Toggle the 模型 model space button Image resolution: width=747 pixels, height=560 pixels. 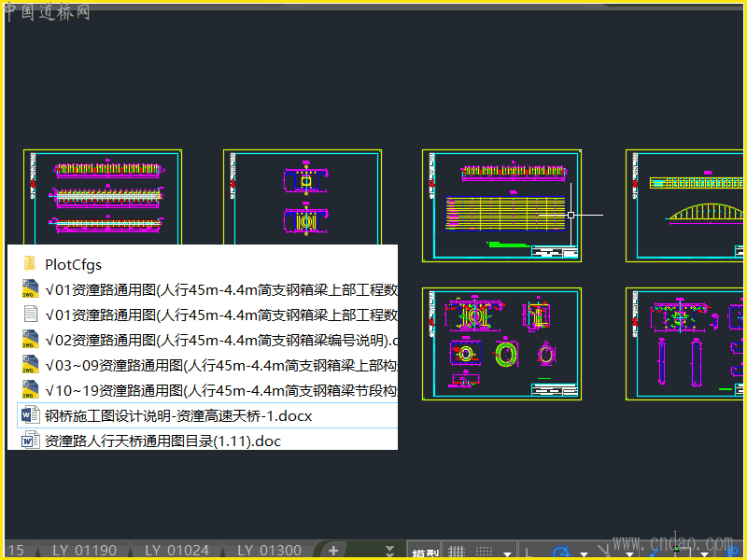click(425, 553)
